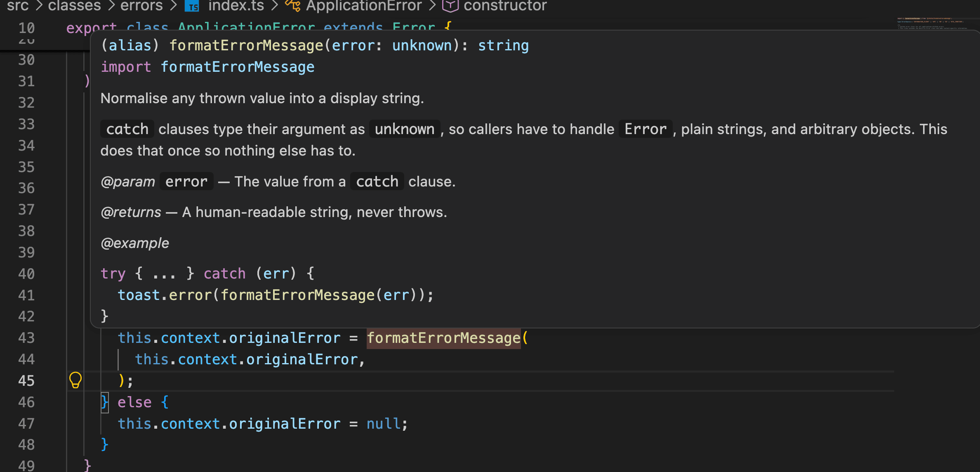Click line number 47 in the gutter
This screenshot has width=980, height=472.
pyautogui.click(x=26, y=423)
